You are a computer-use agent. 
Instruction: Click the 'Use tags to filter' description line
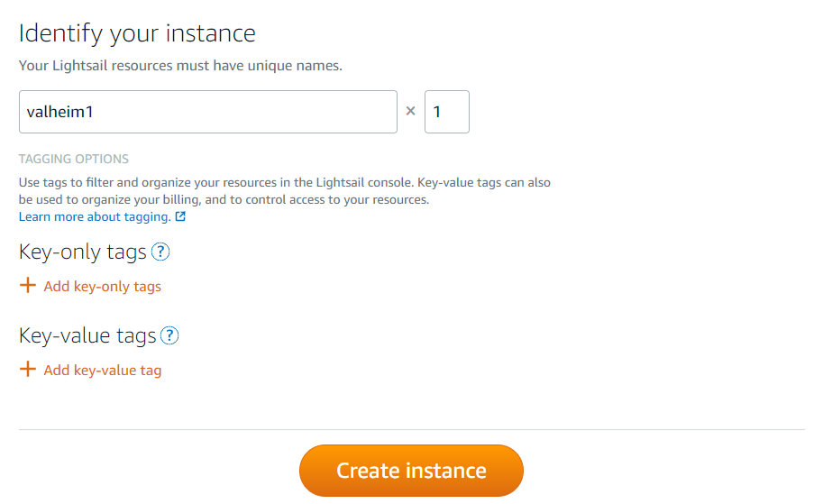285,183
